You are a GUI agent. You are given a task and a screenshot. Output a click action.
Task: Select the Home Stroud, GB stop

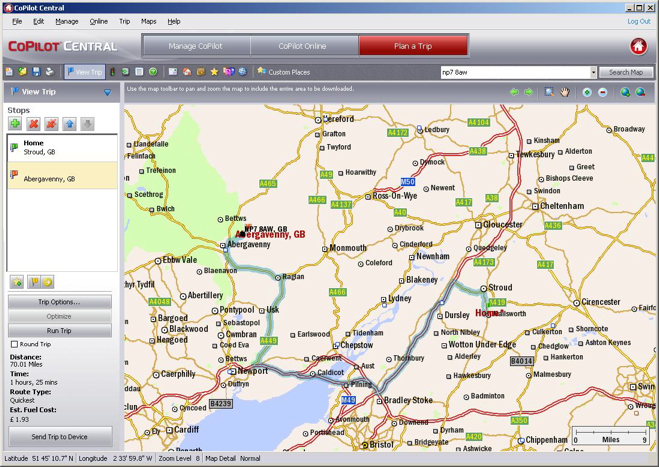click(62, 148)
